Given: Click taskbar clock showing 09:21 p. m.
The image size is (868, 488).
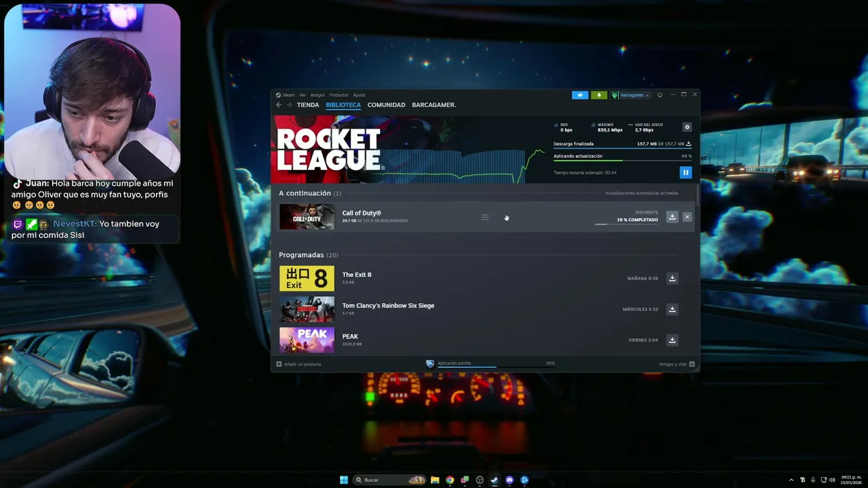Looking at the screenshot, I should [x=852, y=480].
